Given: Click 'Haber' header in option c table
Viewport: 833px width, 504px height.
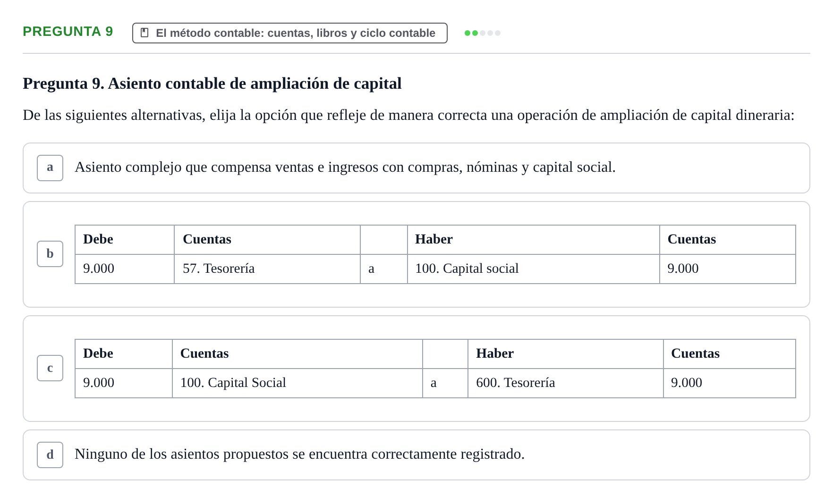Looking at the screenshot, I should coord(566,354).
